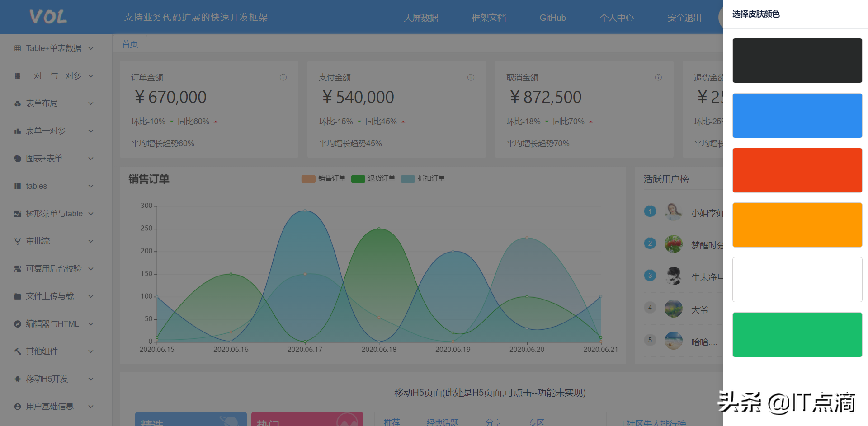The image size is (868, 426).
Task: Select the orange skin color
Action: 797,225
